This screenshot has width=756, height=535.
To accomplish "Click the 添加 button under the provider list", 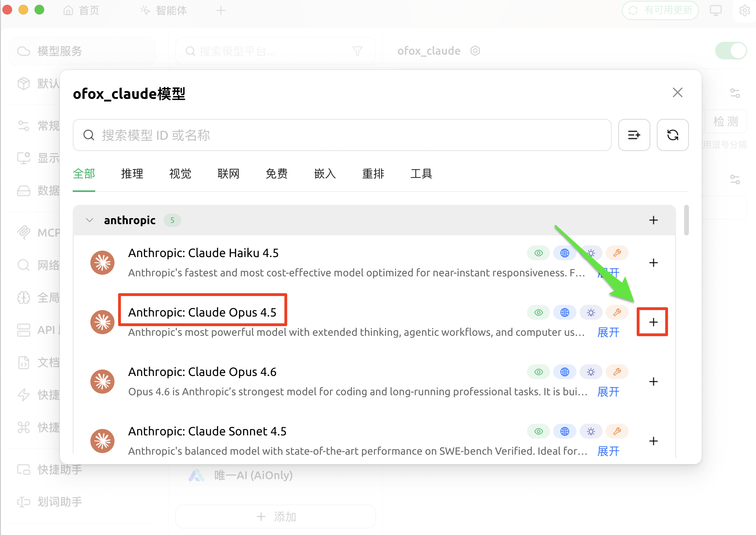I will point(276,517).
